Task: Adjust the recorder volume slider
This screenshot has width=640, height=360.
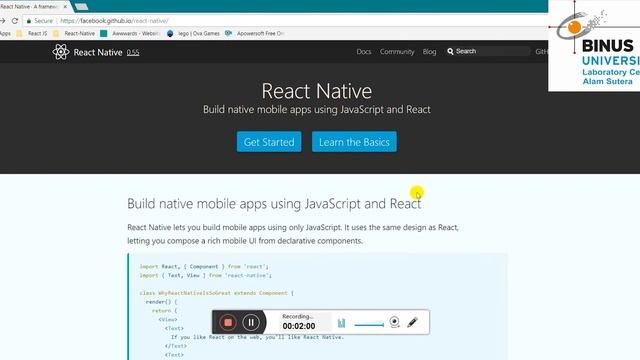Action: pyautogui.click(x=369, y=325)
